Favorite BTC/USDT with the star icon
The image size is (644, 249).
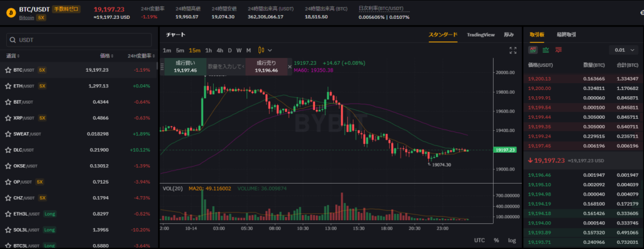[x=8, y=70]
